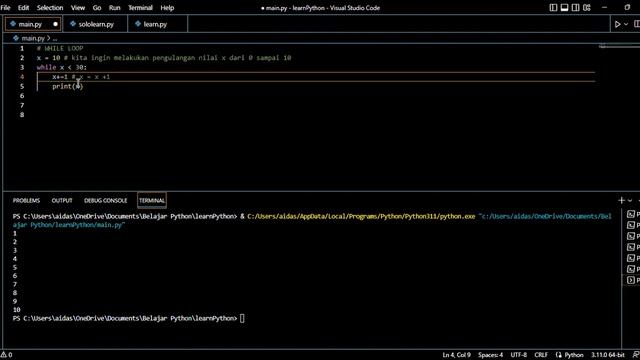Click terminal output line showing 5
The image size is (640, 360).
coord(15,267)
